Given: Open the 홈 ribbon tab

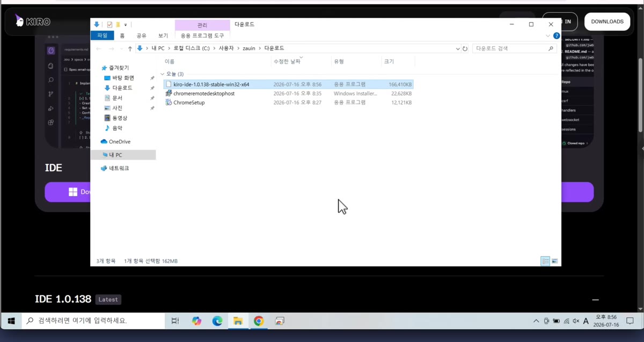Looking at the screenshot, I should 122,35.
